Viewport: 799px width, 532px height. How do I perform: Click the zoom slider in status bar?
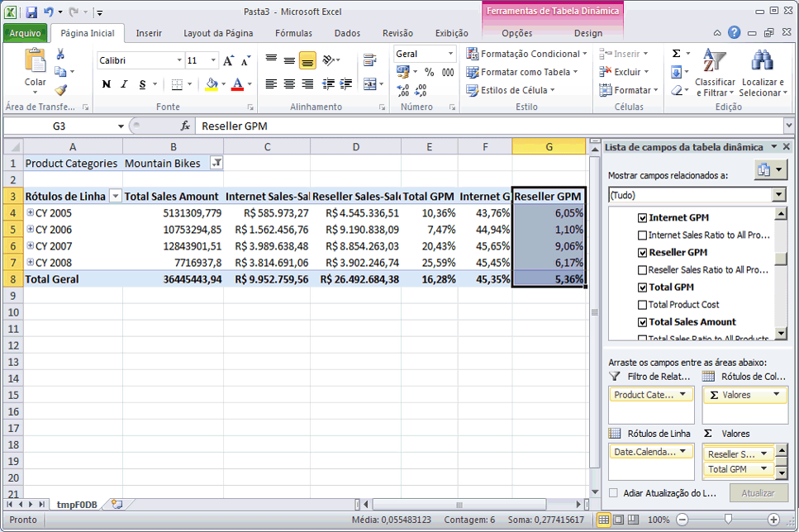coord(727,520)
